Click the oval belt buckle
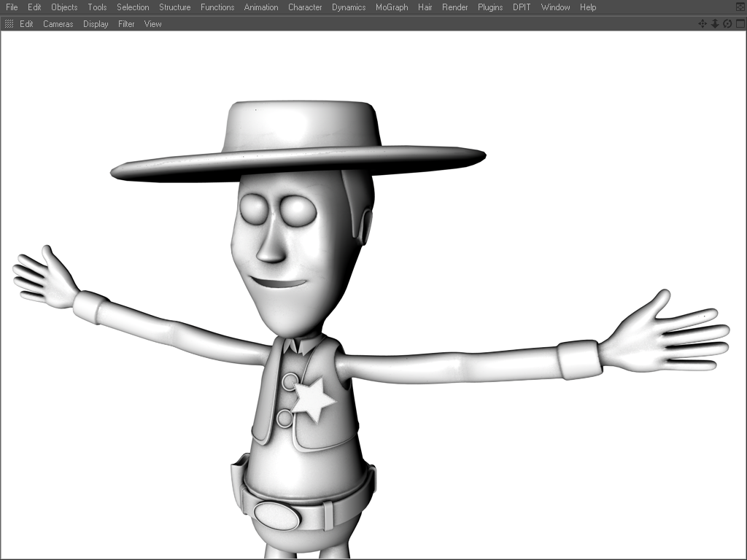 tap(276, 516)
